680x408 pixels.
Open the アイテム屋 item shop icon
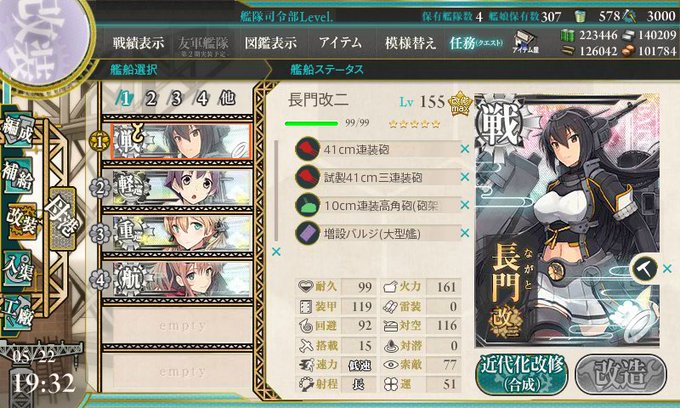pos(525,42)
